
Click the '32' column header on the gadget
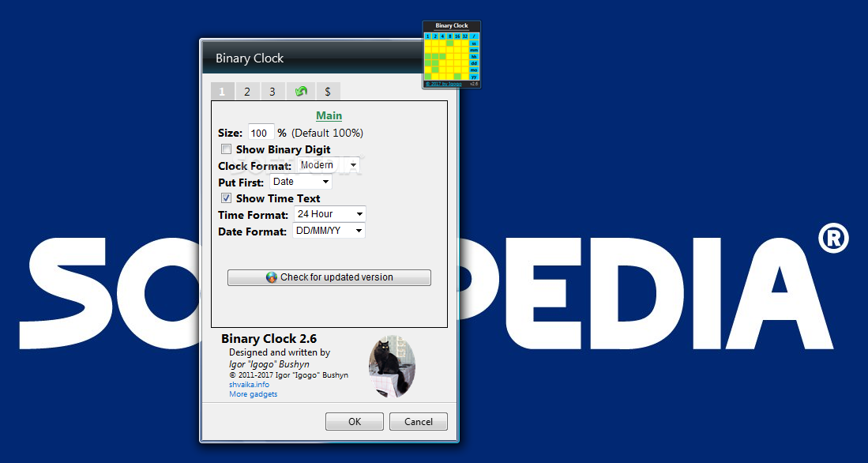coord(465,36)
